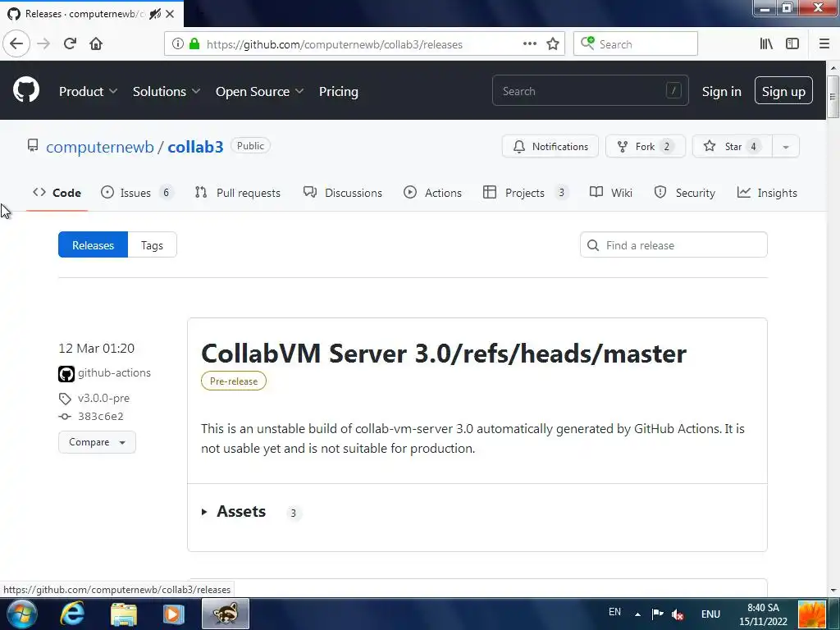Image resolution: width=840 pixels, height=630 pixels.
Task: Click the Sign in link
Action: pyautogui.click(x=722, y=92)
